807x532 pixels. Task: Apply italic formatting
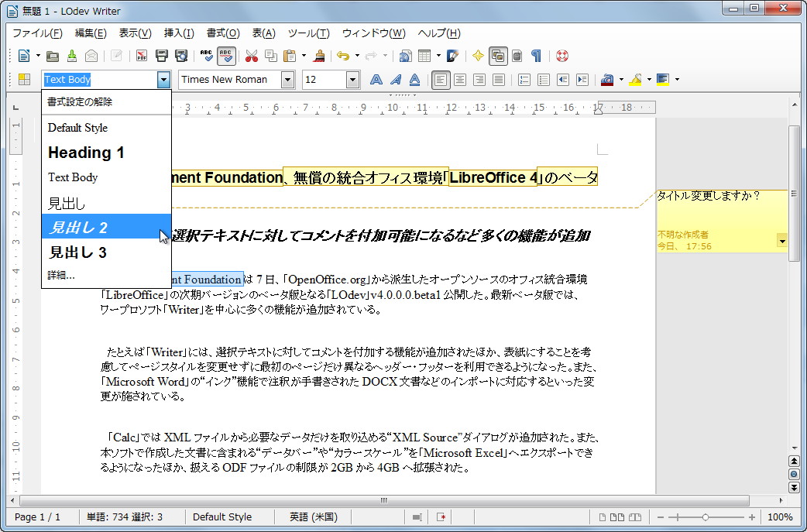point(395,79)
